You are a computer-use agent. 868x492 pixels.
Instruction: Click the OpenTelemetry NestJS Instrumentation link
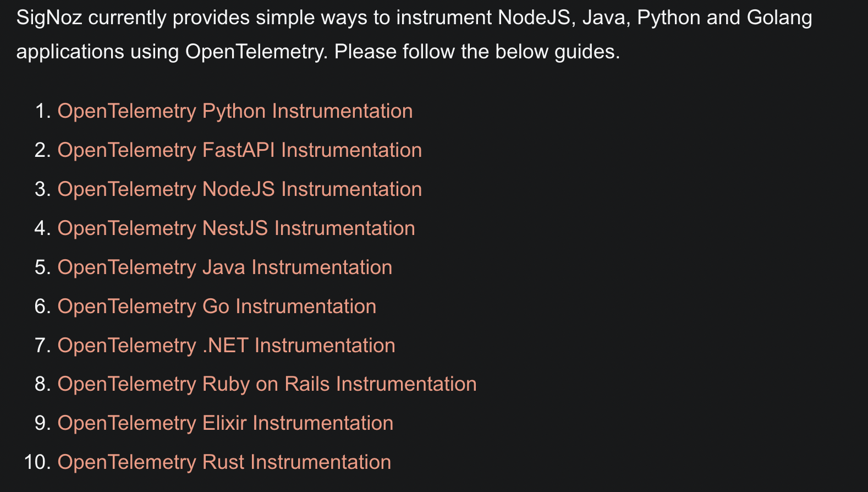tap(236, 228)
